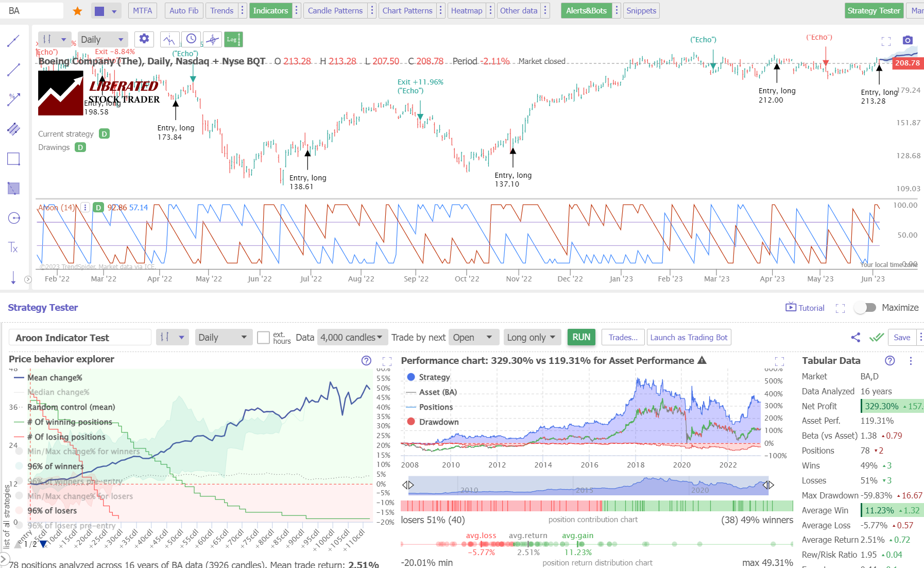
Task: Toggle the favorite star next to BA
Action: 77,10
